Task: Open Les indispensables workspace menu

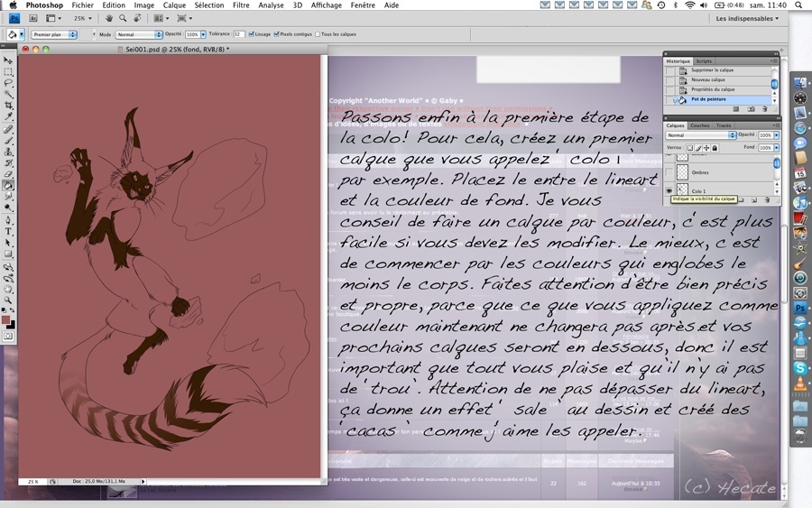Action: coord(747,19)
